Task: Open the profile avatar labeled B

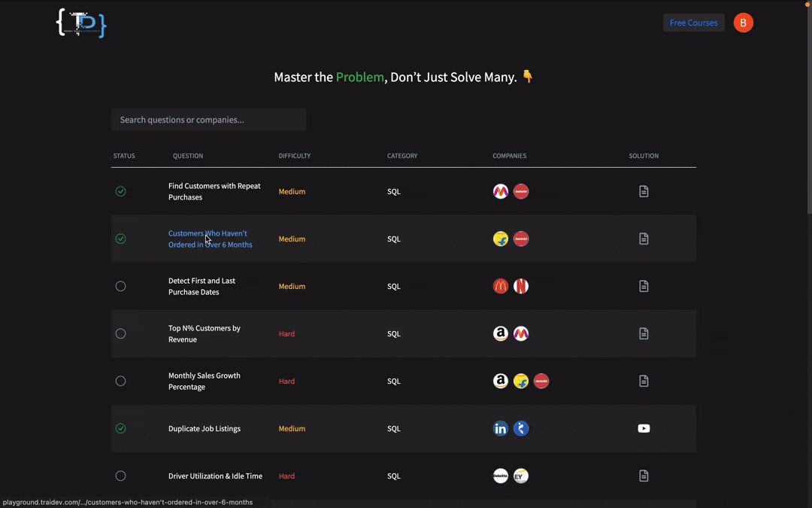Action: (743, 23)
